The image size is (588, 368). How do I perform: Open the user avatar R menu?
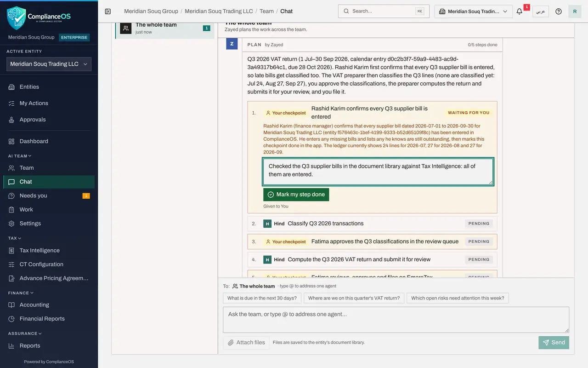click(575, 11)
